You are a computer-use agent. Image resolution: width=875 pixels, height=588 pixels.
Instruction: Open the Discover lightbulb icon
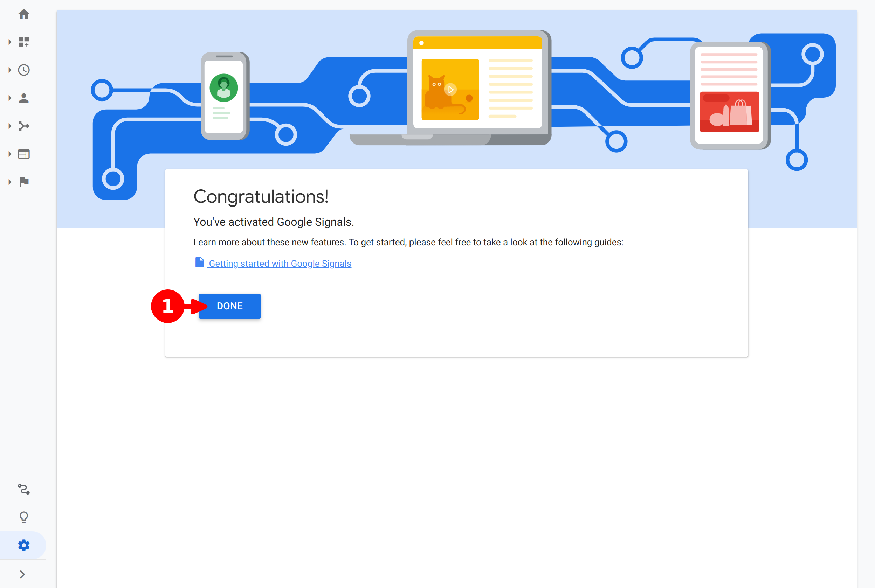click(x=23, y=517)
